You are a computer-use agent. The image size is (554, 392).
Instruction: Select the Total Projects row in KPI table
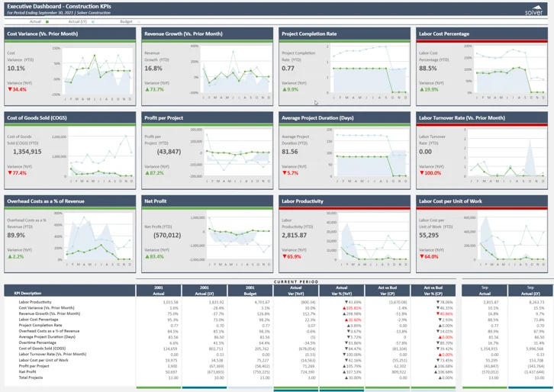(31, 378)
